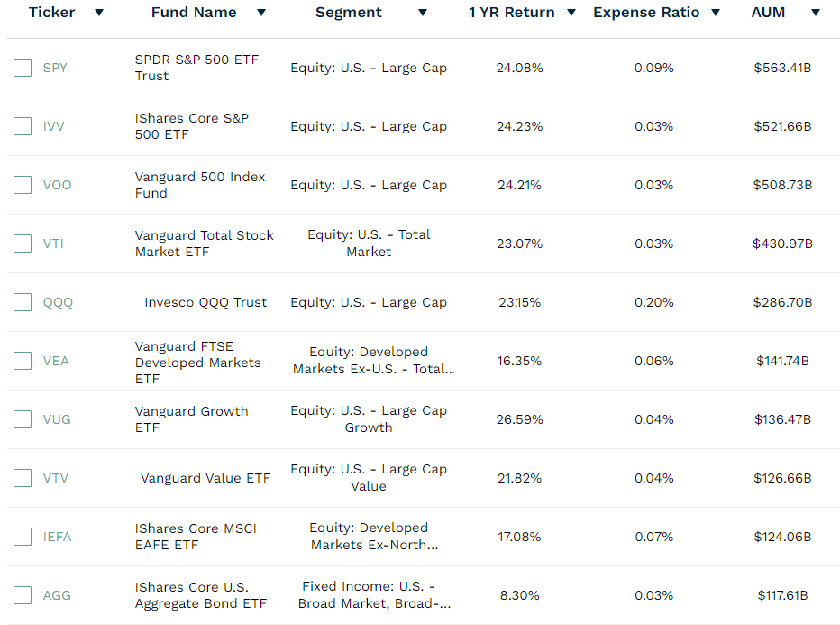Screen dimensions: 840x625
Task: Sort by 1 YR Return arrow
Action: point(572,13)
